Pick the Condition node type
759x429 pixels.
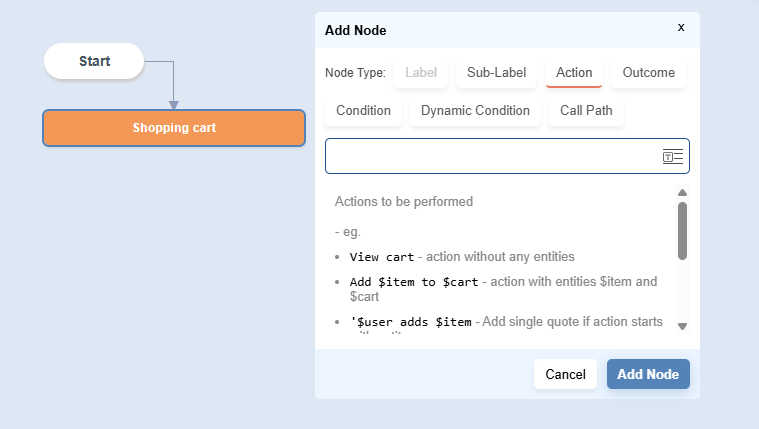coord(363,111)
